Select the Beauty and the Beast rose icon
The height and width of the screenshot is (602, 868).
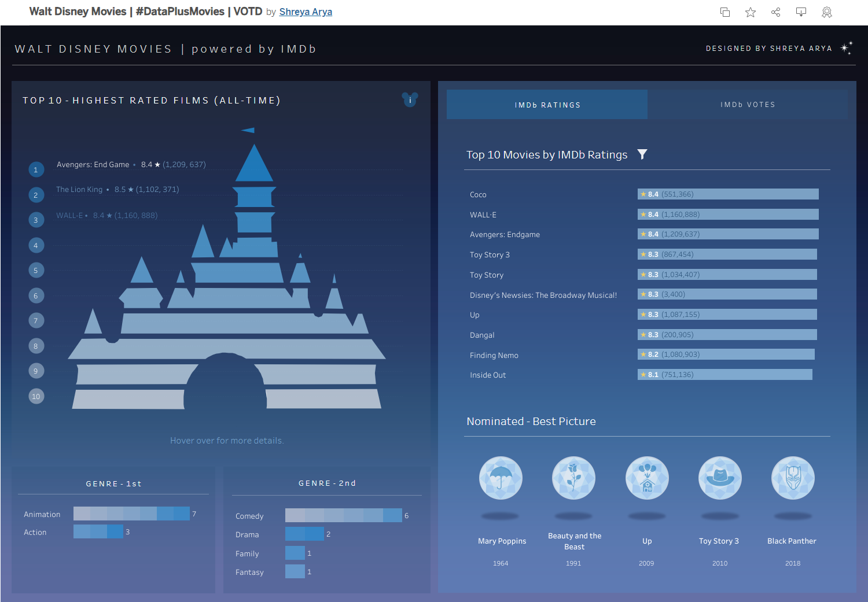(573, 478)
